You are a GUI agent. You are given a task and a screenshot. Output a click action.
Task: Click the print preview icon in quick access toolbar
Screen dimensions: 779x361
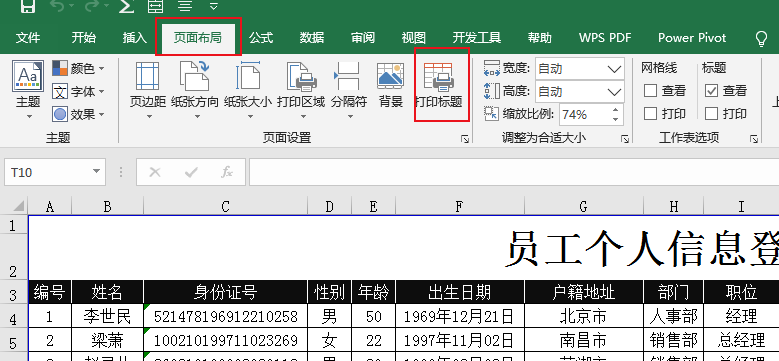[156, 5]
